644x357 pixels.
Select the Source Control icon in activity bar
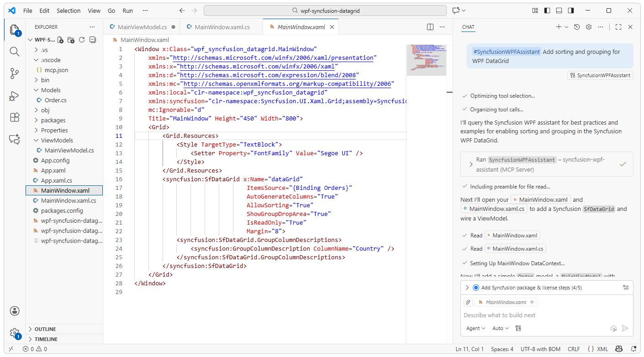[14, 73]
